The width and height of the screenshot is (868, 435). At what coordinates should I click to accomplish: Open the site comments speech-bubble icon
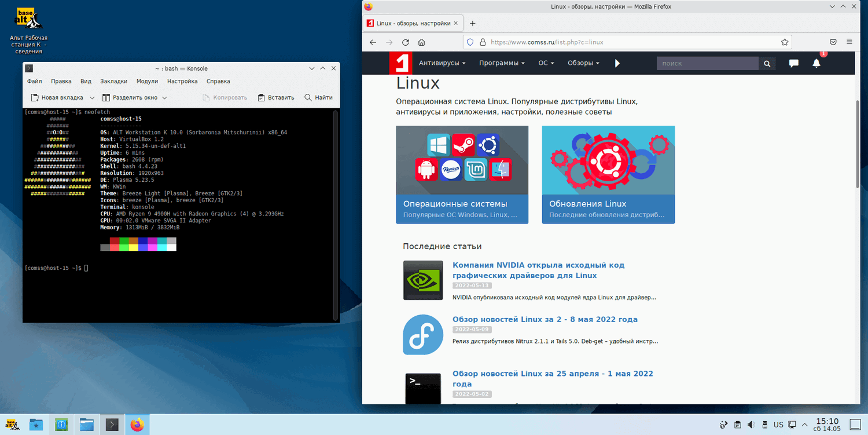(x=794, y=64)
